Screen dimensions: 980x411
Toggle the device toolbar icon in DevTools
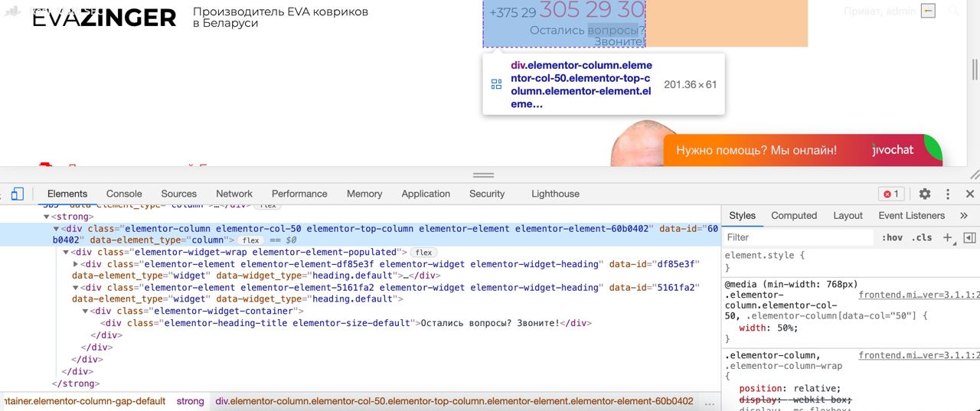point(18,194)
